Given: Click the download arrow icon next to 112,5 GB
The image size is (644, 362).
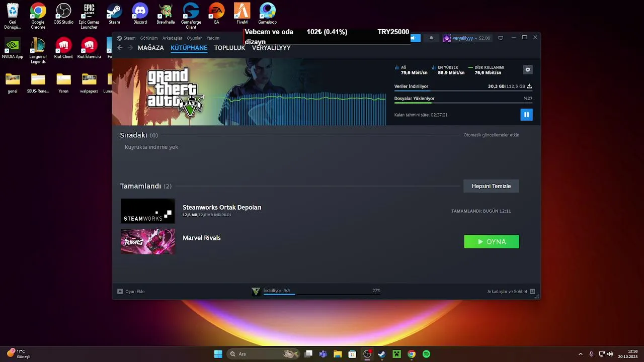Looking at the screenshot, I should pyautogui.click(x=529, y=86).
